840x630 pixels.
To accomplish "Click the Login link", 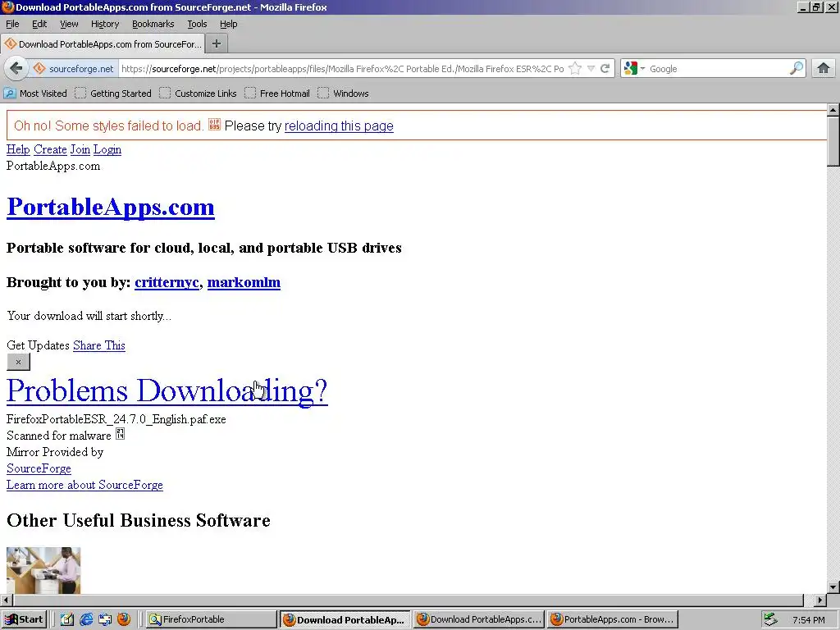I will pyautogui.click(x=107, y=149).
